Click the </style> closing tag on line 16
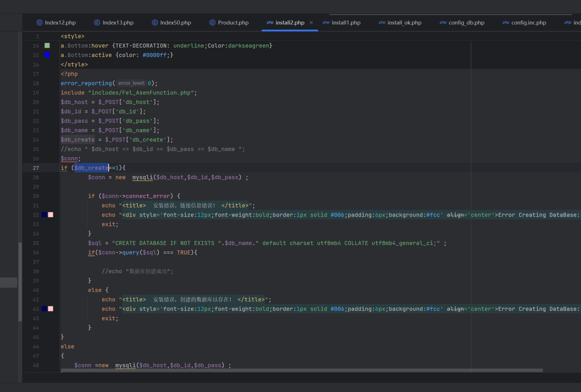 74,65
